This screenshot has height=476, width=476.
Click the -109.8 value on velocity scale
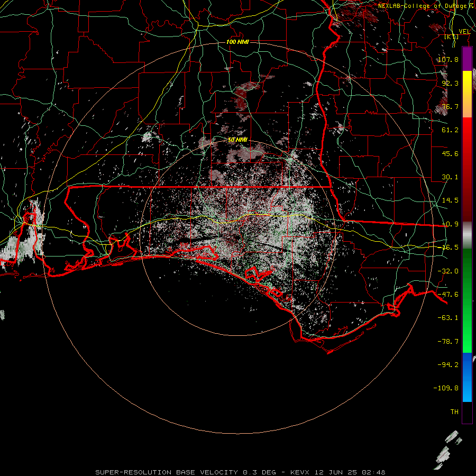(x=446, y=388)
